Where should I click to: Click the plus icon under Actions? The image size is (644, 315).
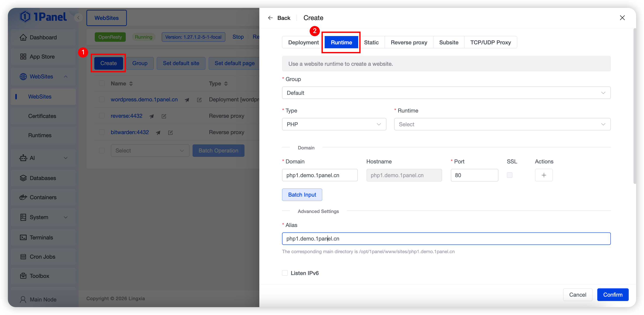(544, 175)
